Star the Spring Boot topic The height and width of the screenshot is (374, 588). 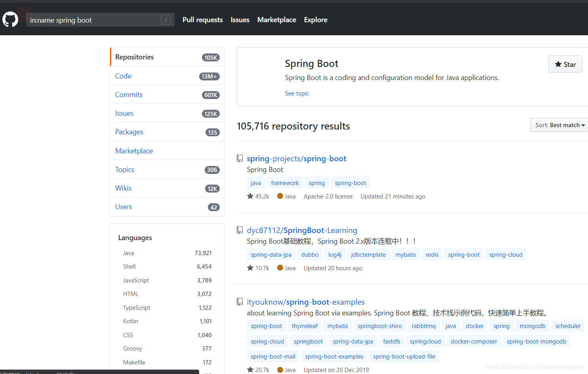point(565,64)
